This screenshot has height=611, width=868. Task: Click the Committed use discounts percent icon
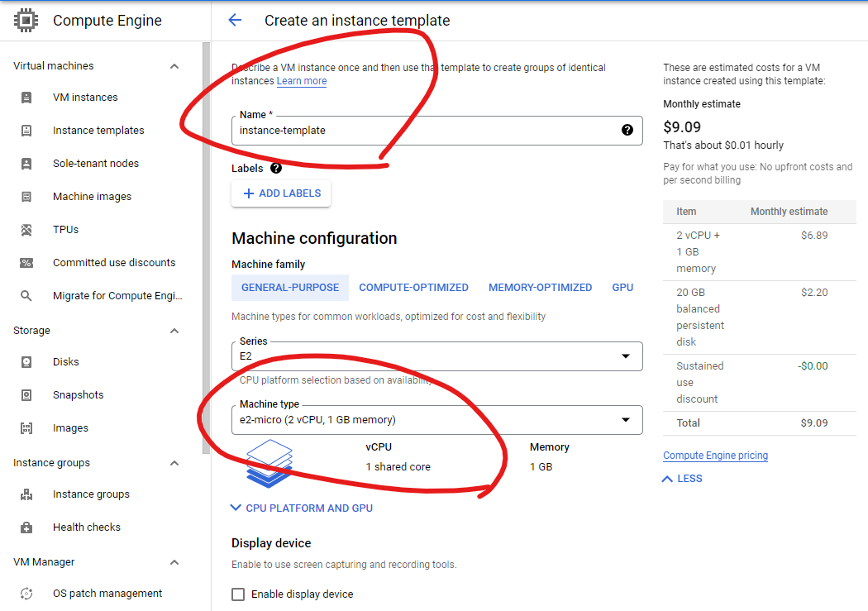26,263
